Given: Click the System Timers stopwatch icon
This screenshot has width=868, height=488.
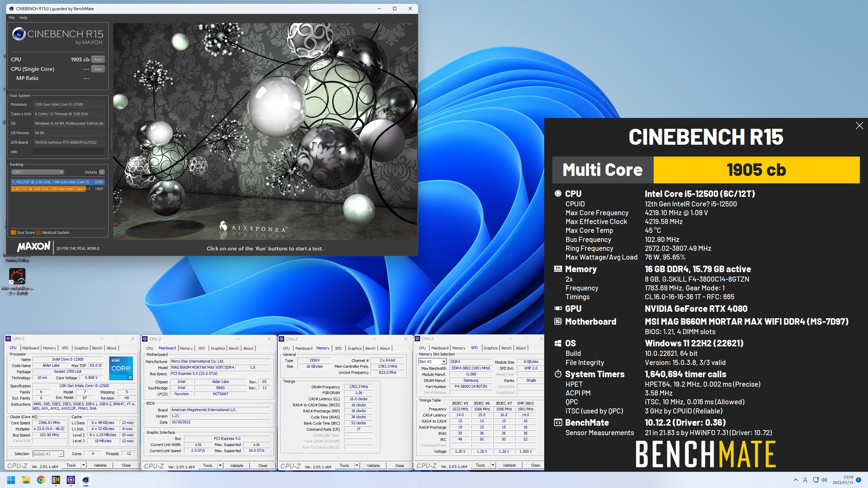Looking at the screenshot, I should (x=558, y=374).
